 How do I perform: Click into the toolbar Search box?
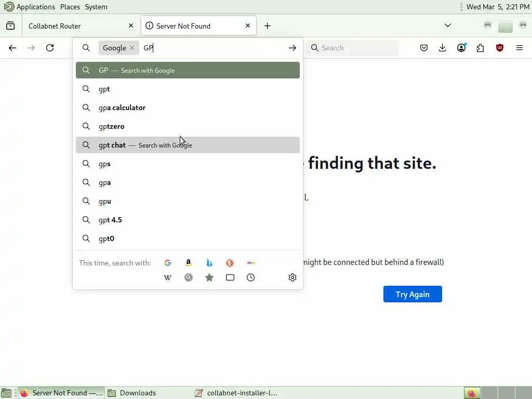[353, 48]
